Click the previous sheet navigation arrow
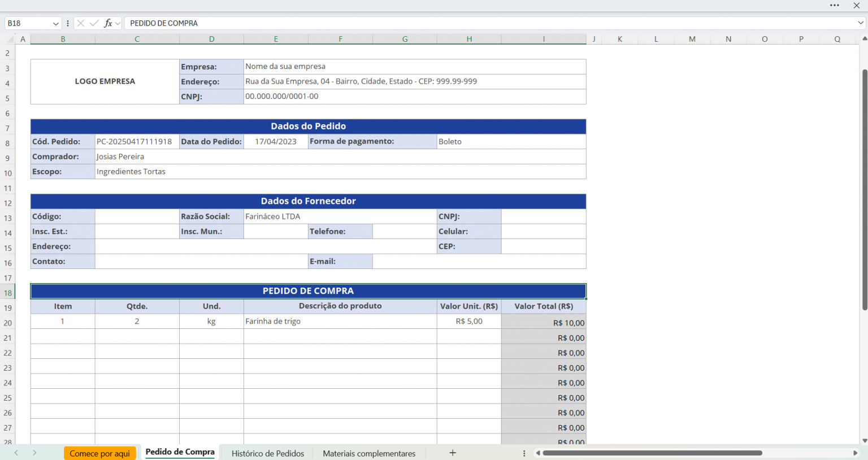 pos(16,453)
